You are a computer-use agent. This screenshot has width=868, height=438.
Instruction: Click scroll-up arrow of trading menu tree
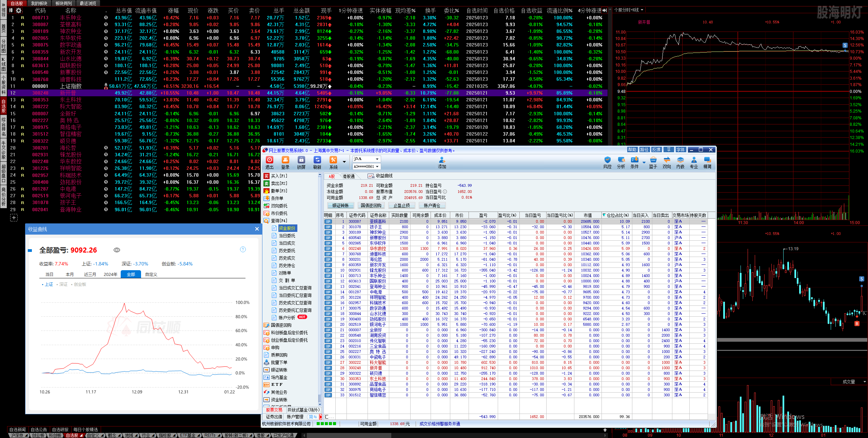(320, 175)
